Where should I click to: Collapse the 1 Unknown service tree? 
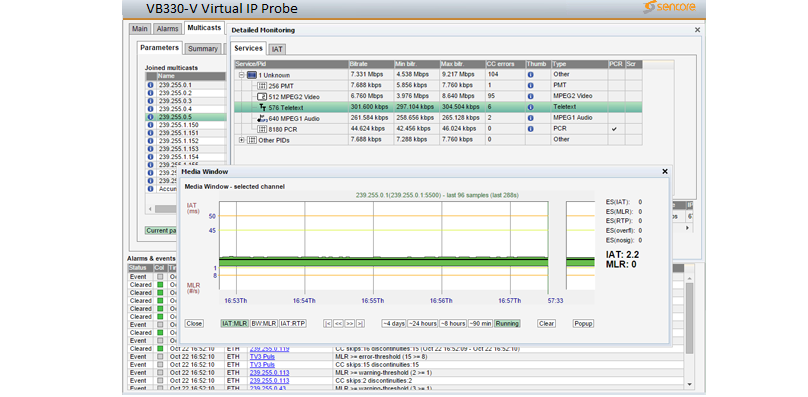[x=241, y=75]
